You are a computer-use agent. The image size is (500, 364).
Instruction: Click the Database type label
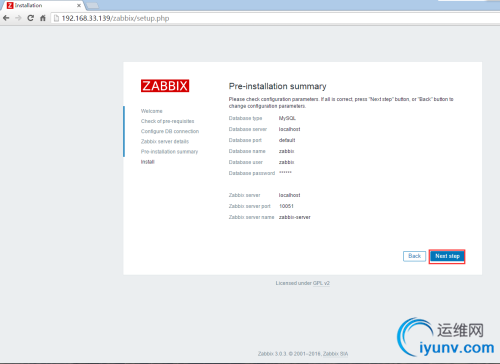(245, 118)
